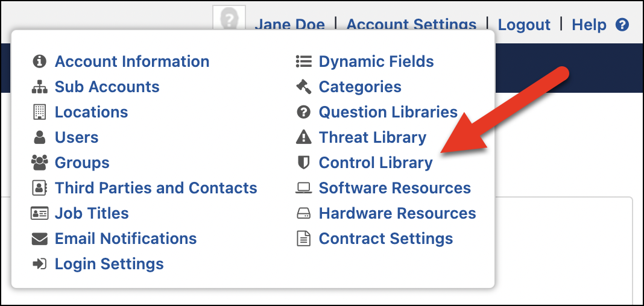
Task: Open the Users menu entry
Action: coord(77,137)
